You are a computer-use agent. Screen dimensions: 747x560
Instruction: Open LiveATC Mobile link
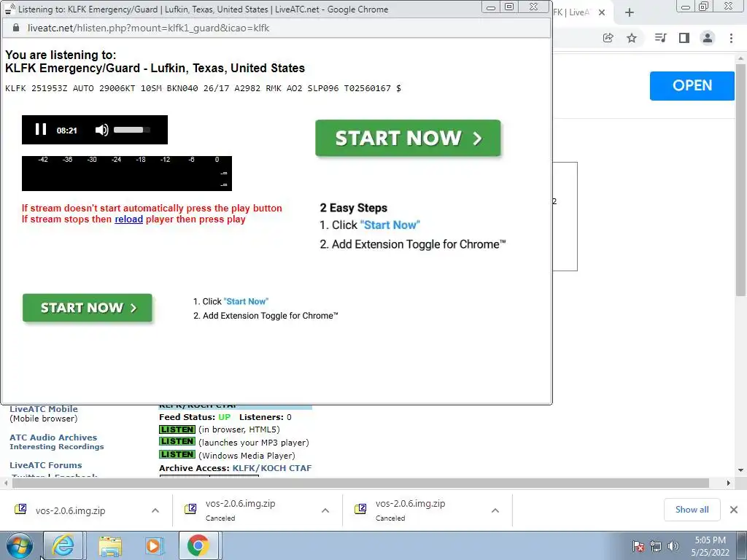[44, 409]
